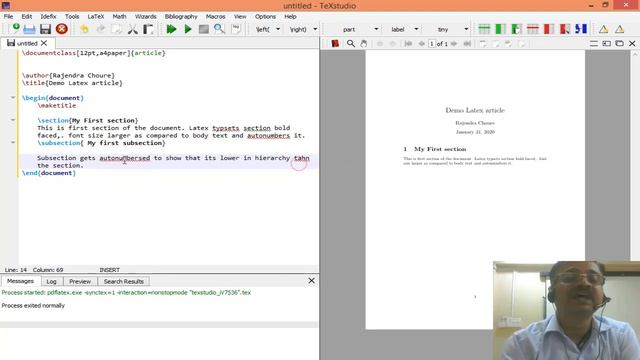Screen dimensions: 640x360
Task: Close the messages bottom panel
Action: pos(311,281)
